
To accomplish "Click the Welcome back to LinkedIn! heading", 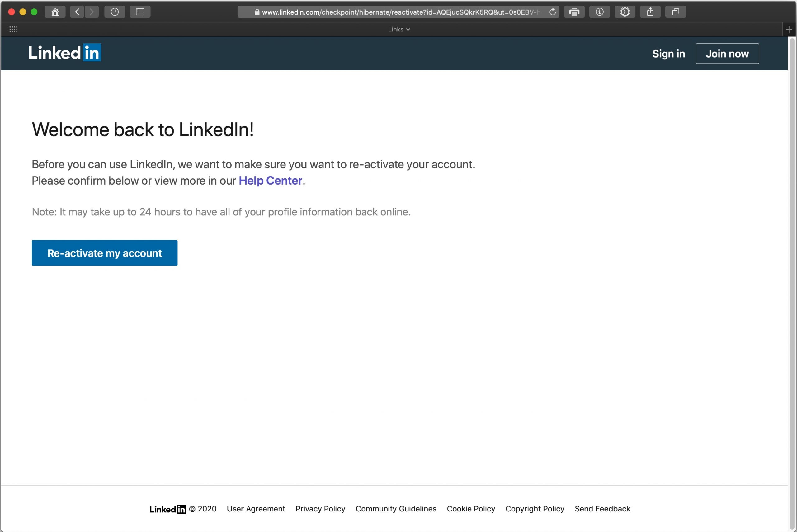I will tap(143, 129).
